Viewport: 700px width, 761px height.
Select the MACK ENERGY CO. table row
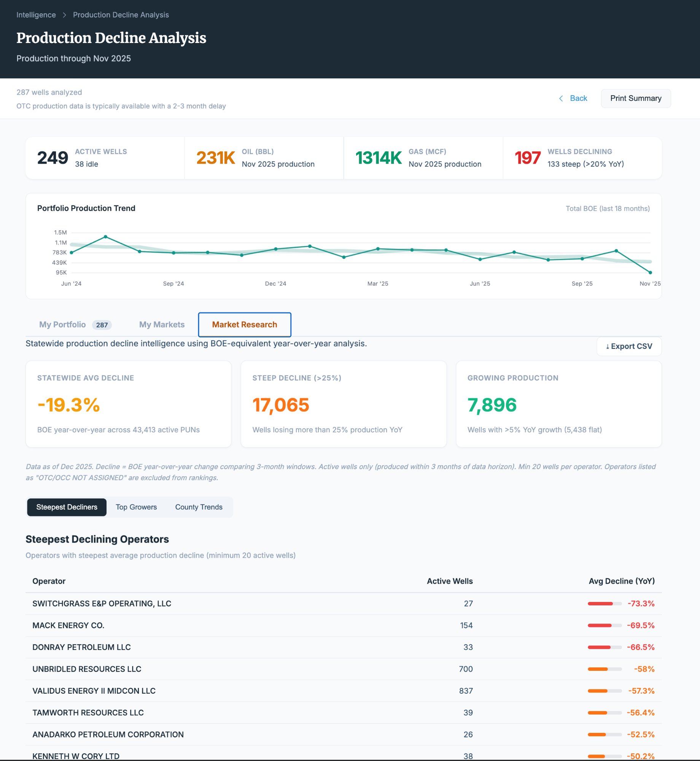click(266, 625)
